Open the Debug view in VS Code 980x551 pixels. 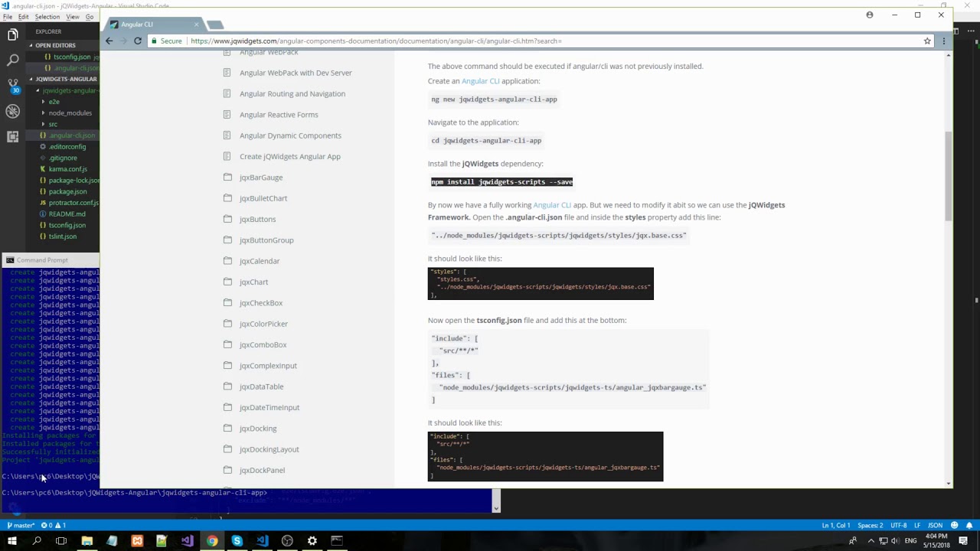pyautogui.click(x=12, y=111)
